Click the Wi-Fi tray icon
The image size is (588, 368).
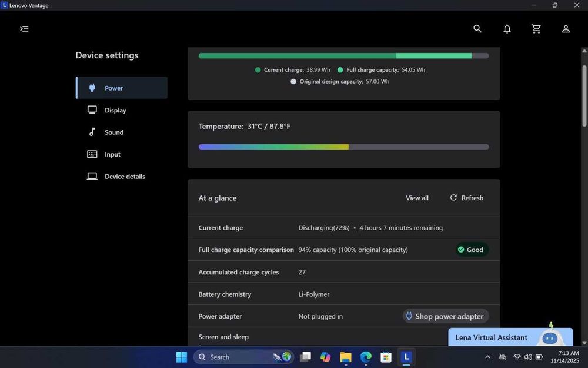(x=517, y=357)
